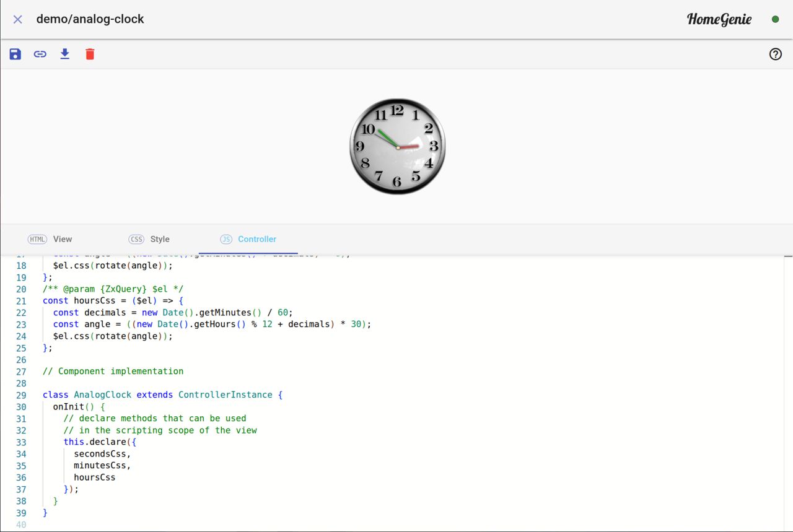The height and width of the screenshot is (532, 793).
Task: Click the code editor vertical scrollbar
Action: pyautogui.click(x=788, y=390)
